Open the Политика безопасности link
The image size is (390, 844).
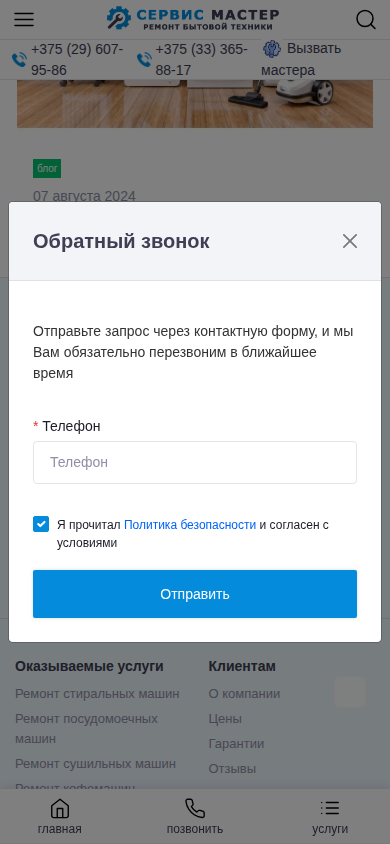[x=190, y=525]
